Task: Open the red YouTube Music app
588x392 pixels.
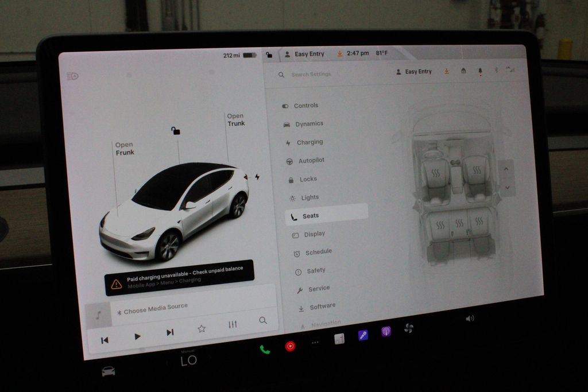Action: (290, 346)
